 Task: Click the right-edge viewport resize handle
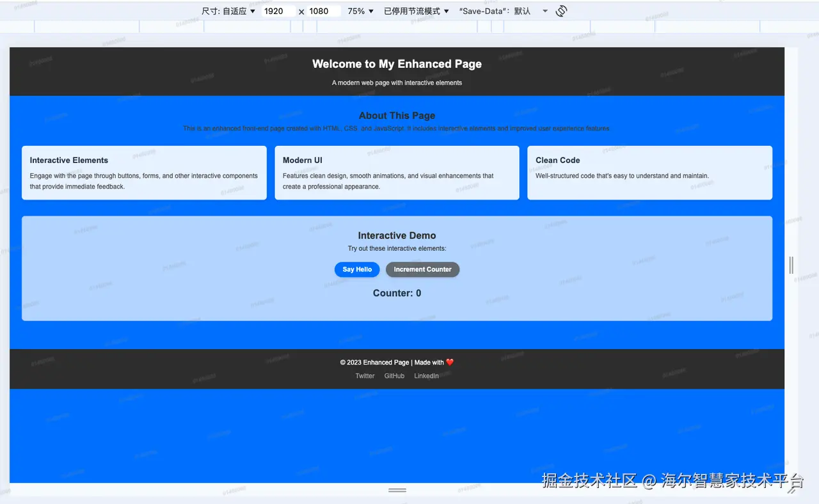pyautogui.click(x=791, y=265)
